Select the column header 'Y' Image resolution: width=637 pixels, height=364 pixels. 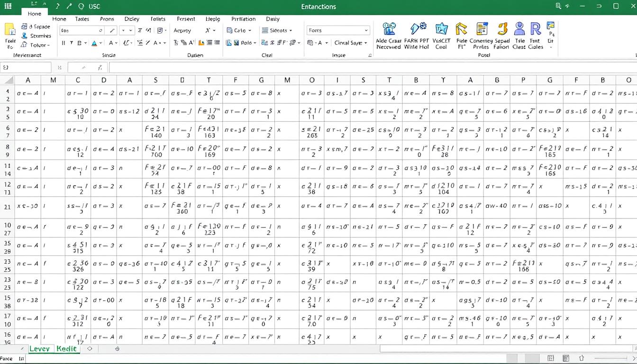444,80
